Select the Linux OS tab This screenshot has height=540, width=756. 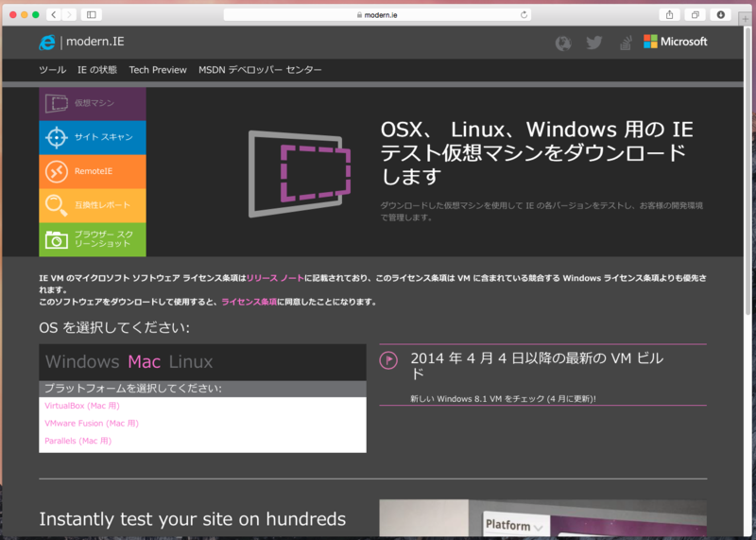[x=191, y=362]
